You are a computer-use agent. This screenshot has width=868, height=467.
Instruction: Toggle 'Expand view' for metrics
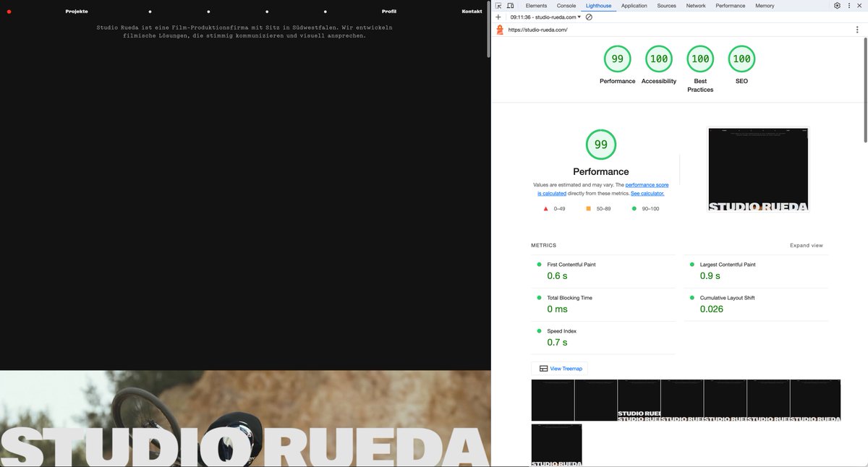click(806, 246)
